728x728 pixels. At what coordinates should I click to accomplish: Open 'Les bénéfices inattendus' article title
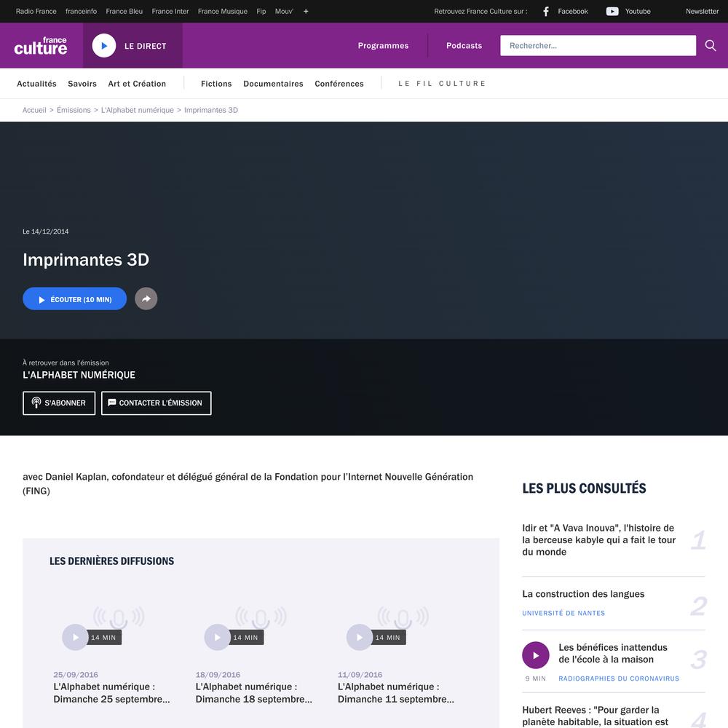click(x=613, y=653)
